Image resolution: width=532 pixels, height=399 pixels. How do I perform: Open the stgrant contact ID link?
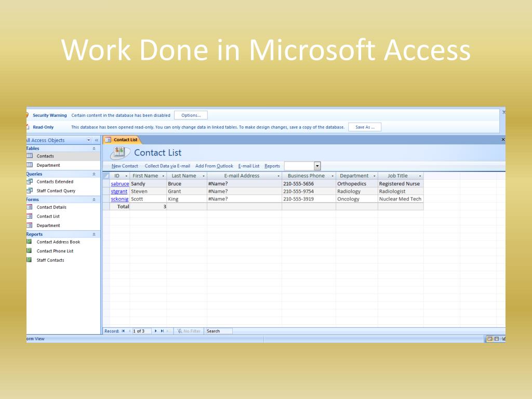pyautogui.click(x=119, y=191)
